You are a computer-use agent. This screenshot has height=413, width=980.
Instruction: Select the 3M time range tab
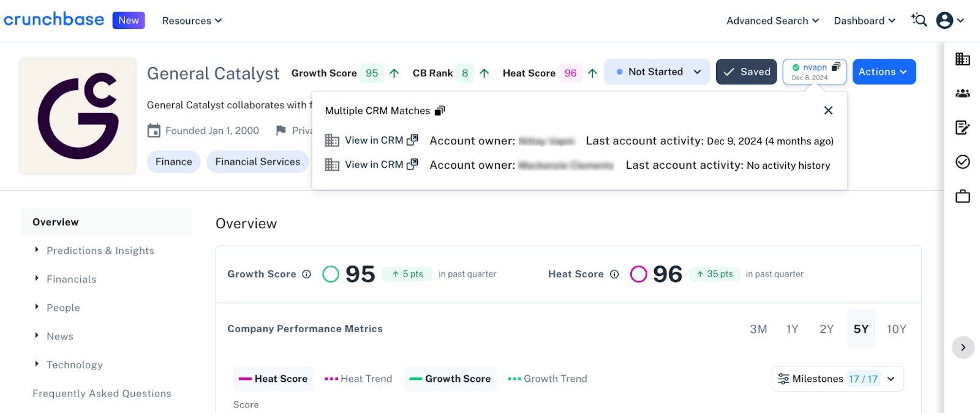click(x=758, y=329)
